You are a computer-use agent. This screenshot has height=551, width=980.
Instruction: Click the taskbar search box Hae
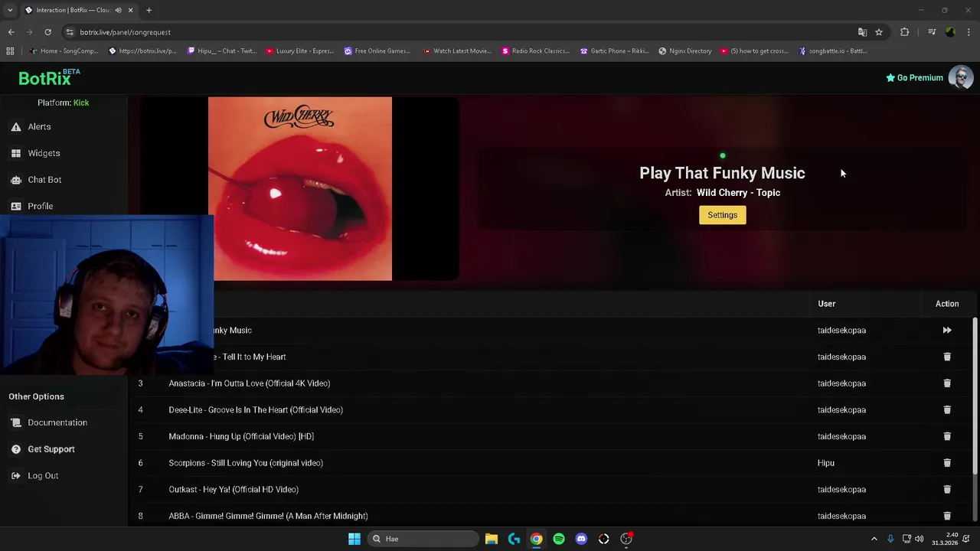[x=423, y=539]
